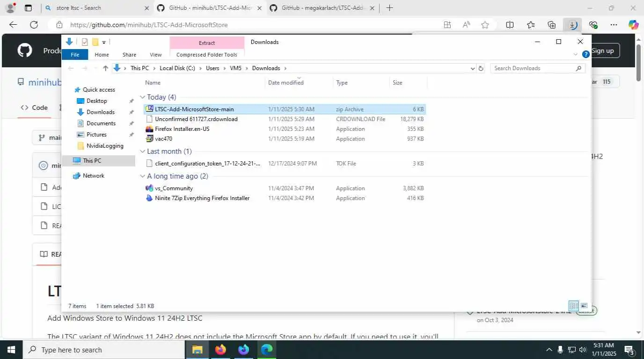
Task: Refresh the Downloads folder address bar
Action: click(x=481, y=68)
